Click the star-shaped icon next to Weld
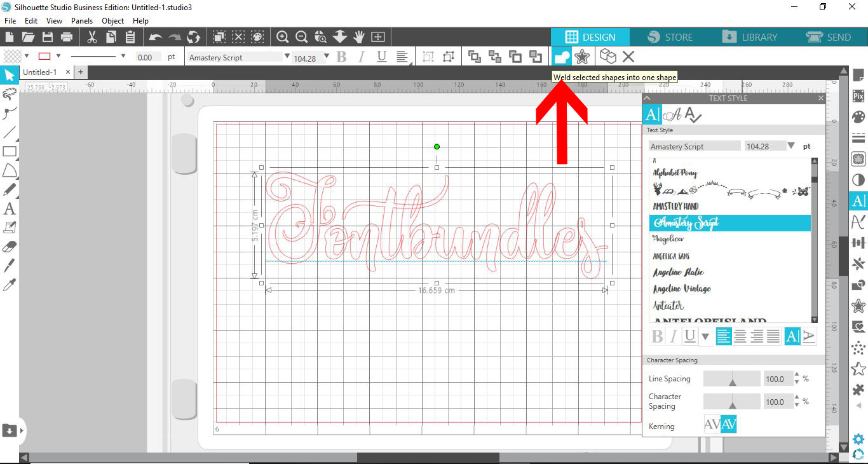Viewport: 868px width, 464px height. coord(581,57)
